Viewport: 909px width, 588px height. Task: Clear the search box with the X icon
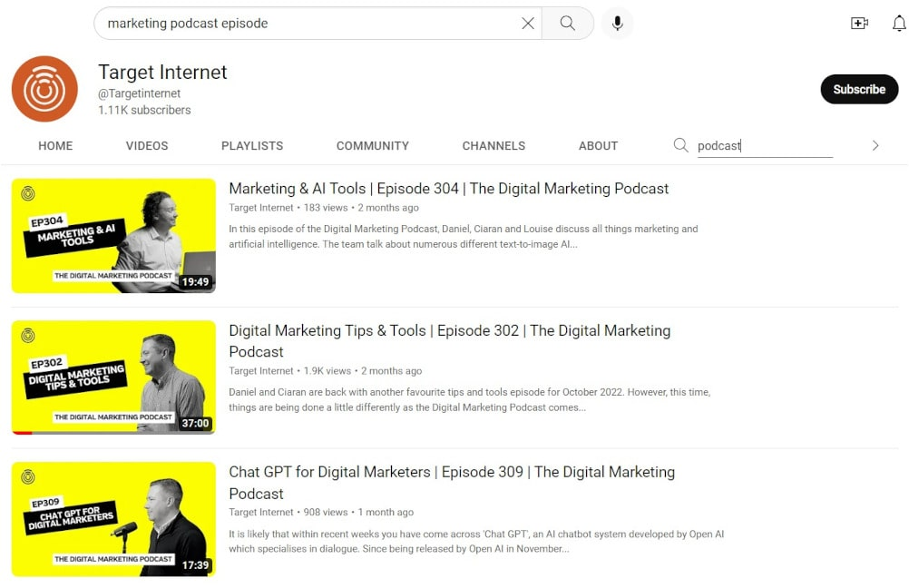(528, 24)
